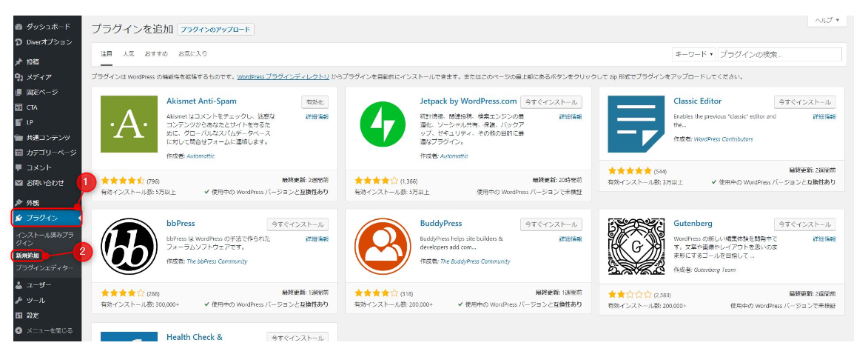
Task: Open the キーワード search type dropdown
Action: click(x=693, y=54)
